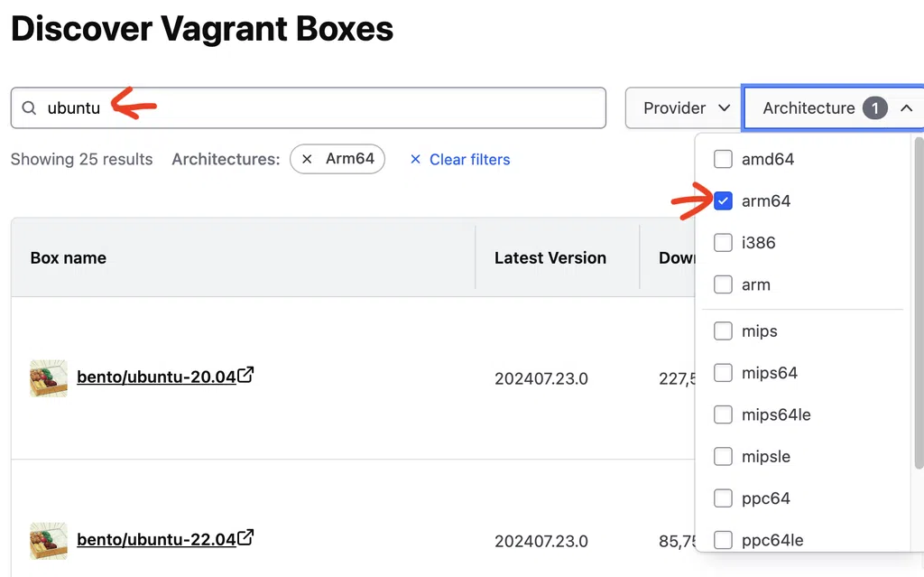Image resolution: width=924 pixels, height=577 pixels.
Task: Click the 'Architectures:' filter label
Action: point(226,159)
